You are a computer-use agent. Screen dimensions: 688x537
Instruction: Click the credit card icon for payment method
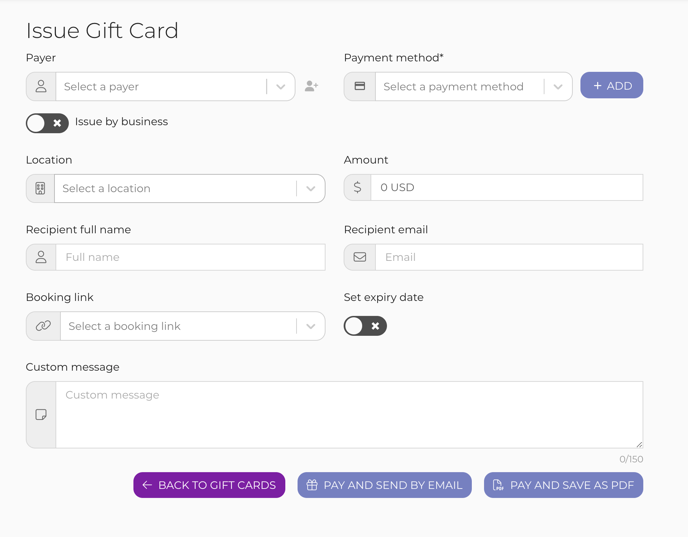(360, 86)
